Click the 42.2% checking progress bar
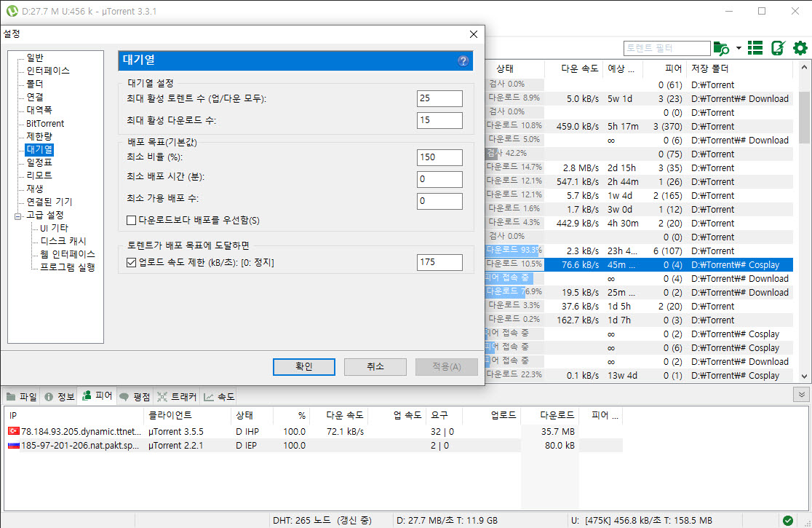Image resolution: width=812 pixels, height=528 pixels. (514, 154)
